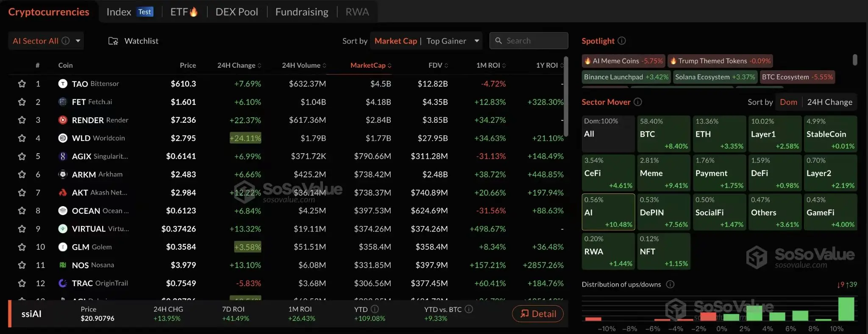Click the info icon beside YTD vs. BTC
Image resolution: width=868 pixels, height=334 pixels.
(469, 309)
